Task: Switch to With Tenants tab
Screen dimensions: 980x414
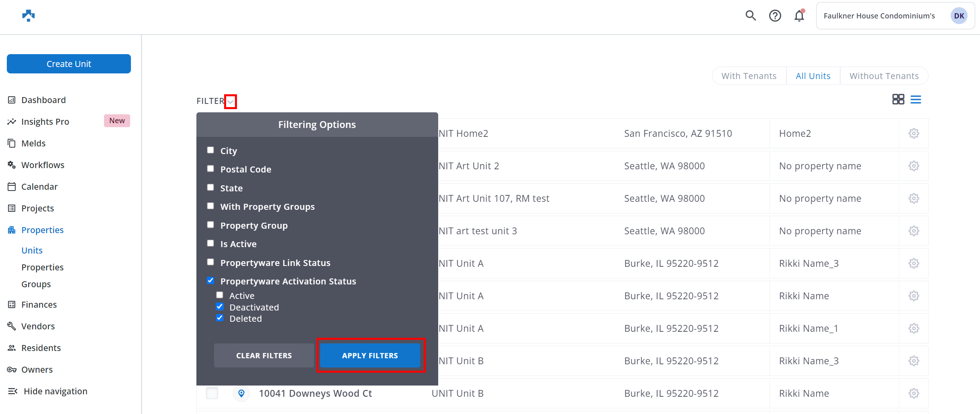Action: coord(749,76)
